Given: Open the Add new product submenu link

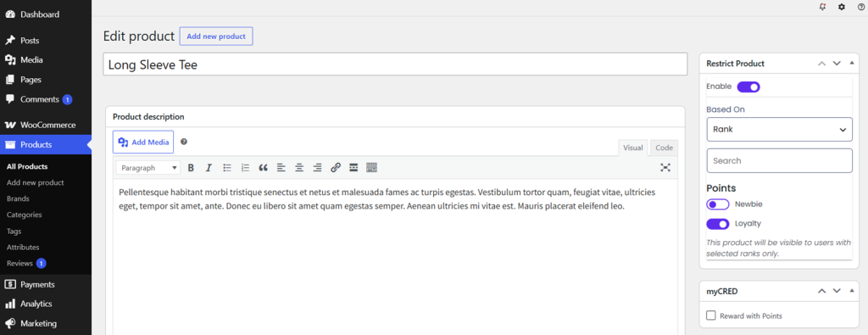Looking at the screenshot, I should click(x=36, y=182).
